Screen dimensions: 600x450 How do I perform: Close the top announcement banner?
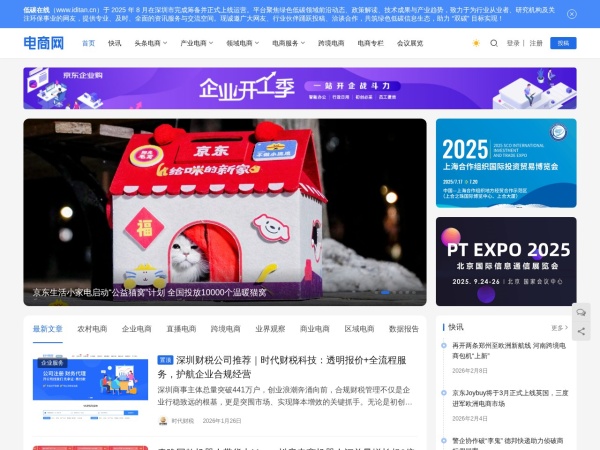pos(572,14)
